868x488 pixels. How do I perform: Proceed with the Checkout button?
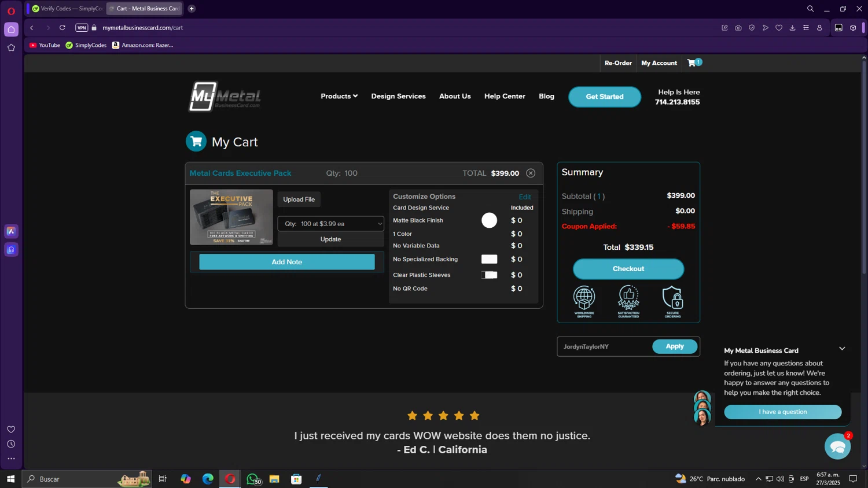pyautogui.click(x=628, y=269)
